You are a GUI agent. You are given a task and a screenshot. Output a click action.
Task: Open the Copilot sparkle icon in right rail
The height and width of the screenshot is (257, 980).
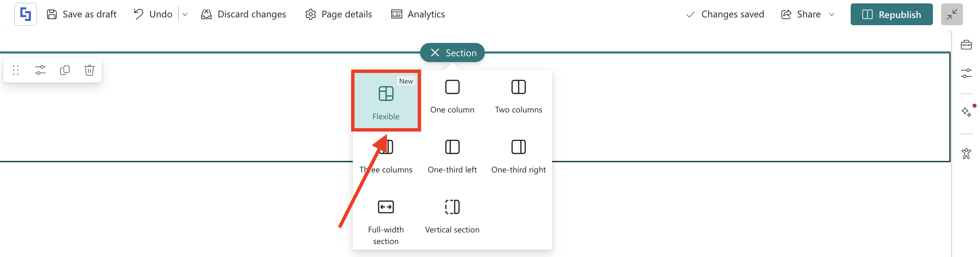[x=966, y=112]
